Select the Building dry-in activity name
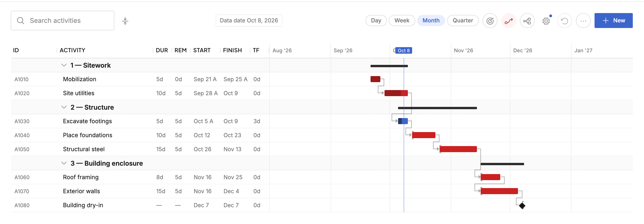644x224 pixels. 83,205
